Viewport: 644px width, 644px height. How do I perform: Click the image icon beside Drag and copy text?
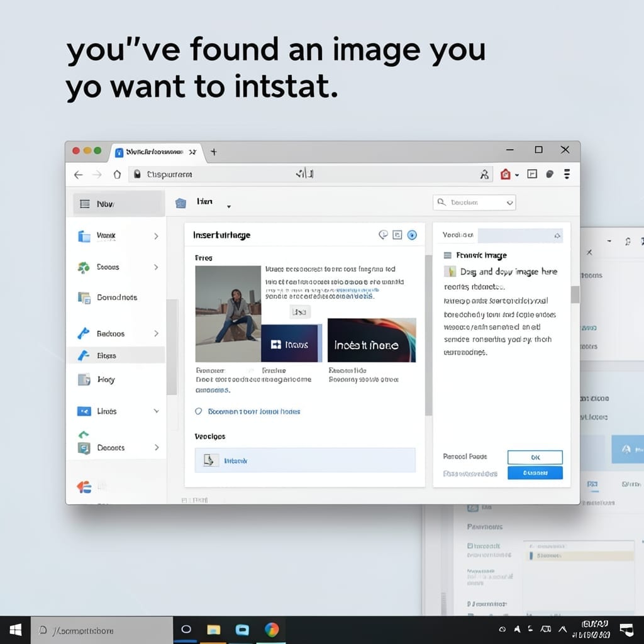click(450, 271)
